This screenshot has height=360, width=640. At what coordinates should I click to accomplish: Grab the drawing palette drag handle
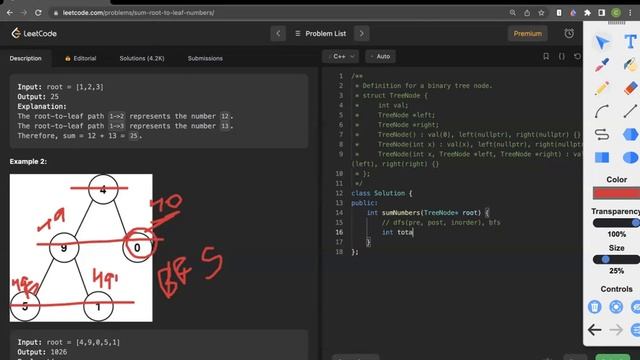pos(616,23)
